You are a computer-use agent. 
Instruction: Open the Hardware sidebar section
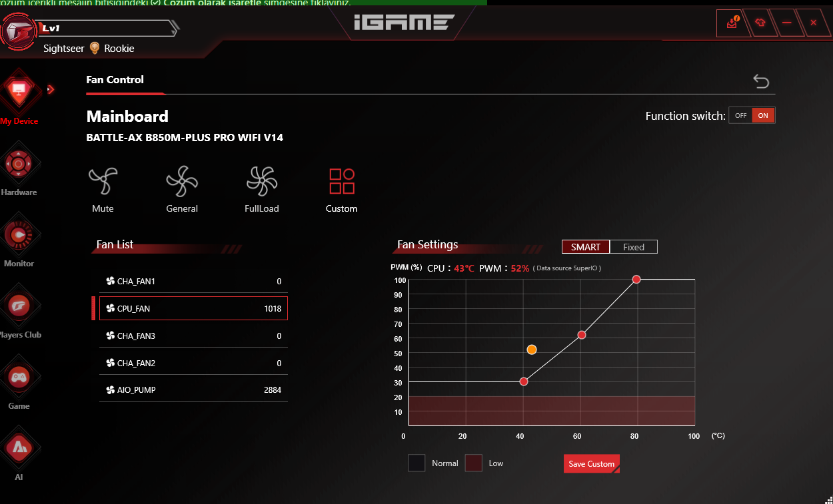coord(19,169)
